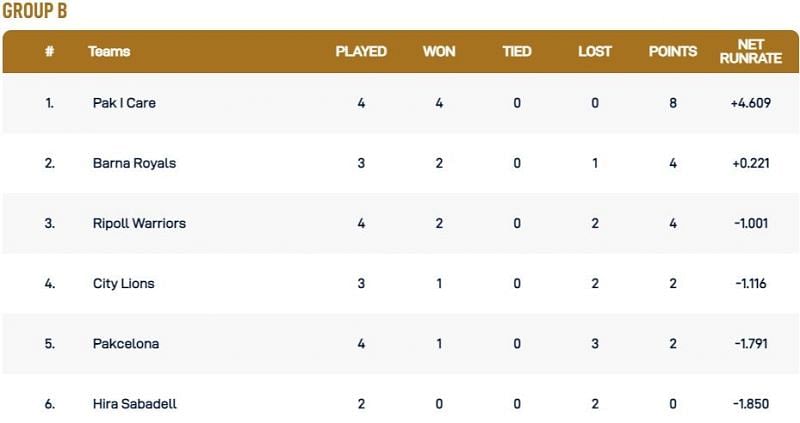Select the Hira Sabadell team name

pyautogui.click(x=135, y=403)
